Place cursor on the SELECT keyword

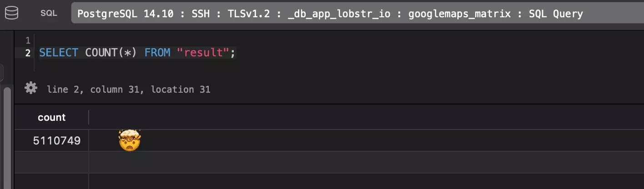point(59,53)
